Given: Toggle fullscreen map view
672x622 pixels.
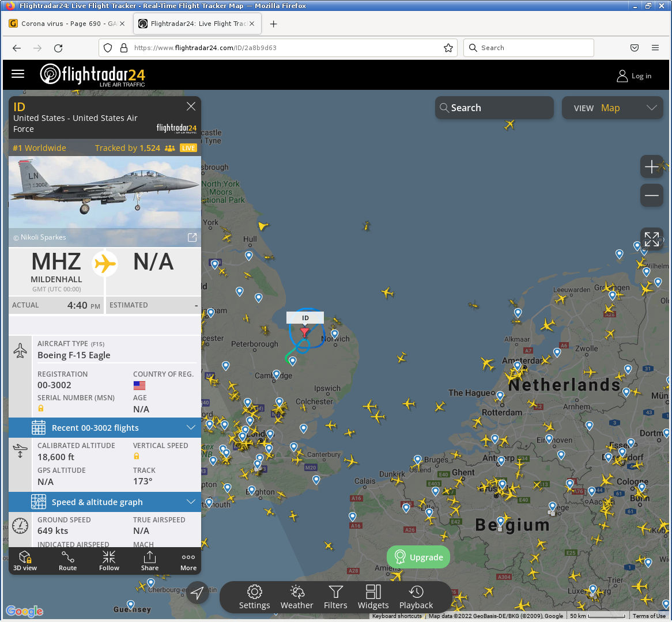Looking at the screenshot, I should 651,239.
